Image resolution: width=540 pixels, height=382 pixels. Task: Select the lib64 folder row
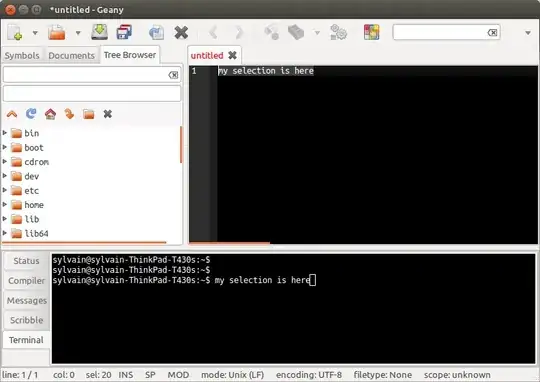tap(91, 234)
